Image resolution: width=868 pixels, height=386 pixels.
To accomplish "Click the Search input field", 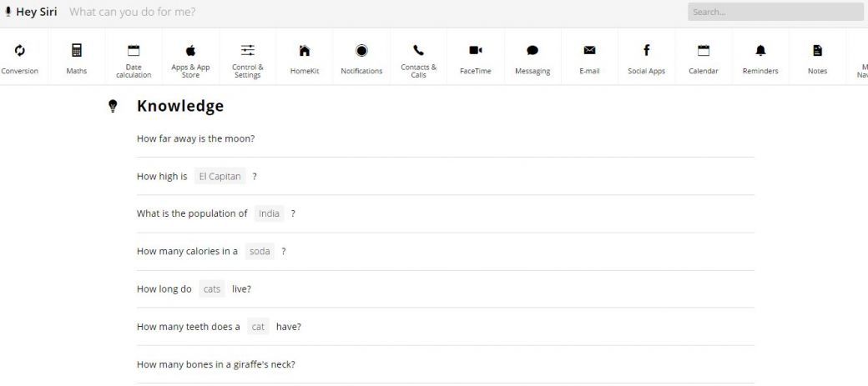I will (775, 12).
